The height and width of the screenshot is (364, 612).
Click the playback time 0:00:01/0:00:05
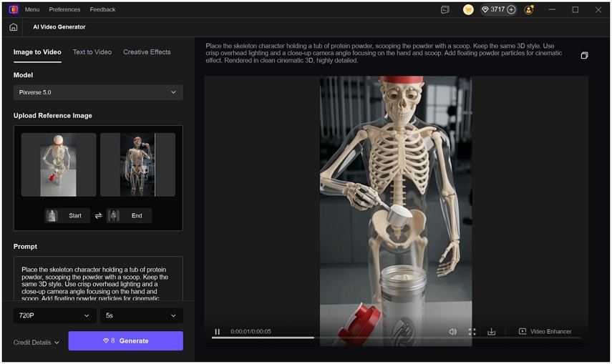[251, 332]
